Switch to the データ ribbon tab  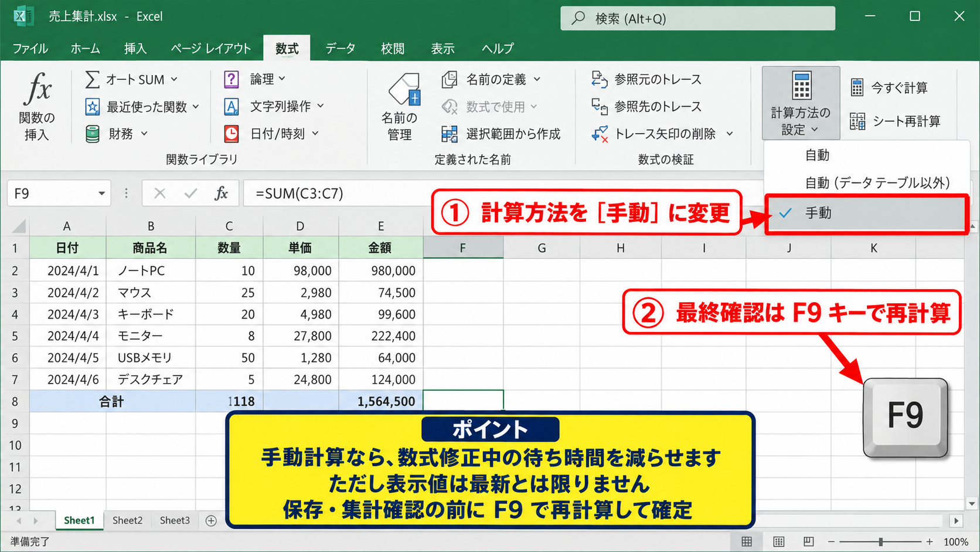(340, 49)
